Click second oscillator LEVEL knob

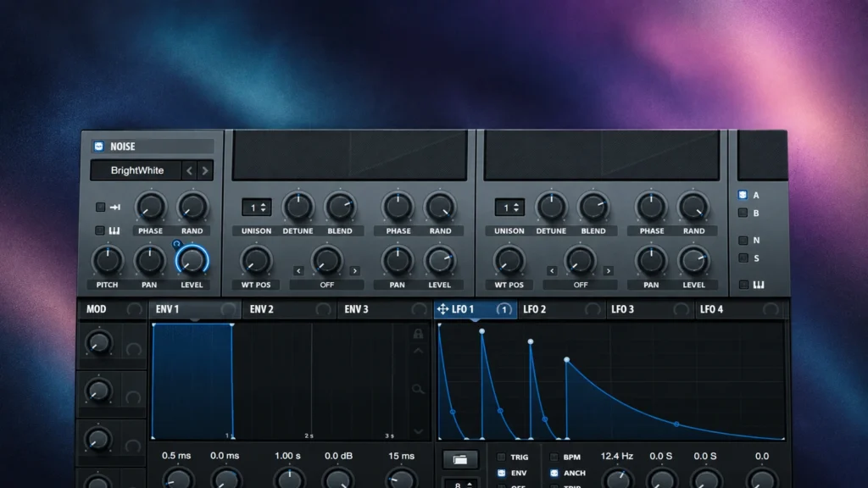693,260
